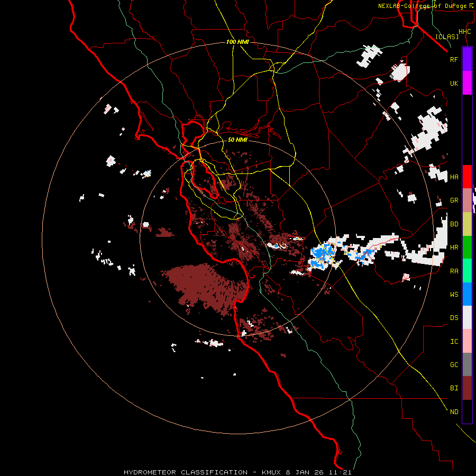
Task: Click the 'HA' legend label
Action: click(x=454, y=177)
